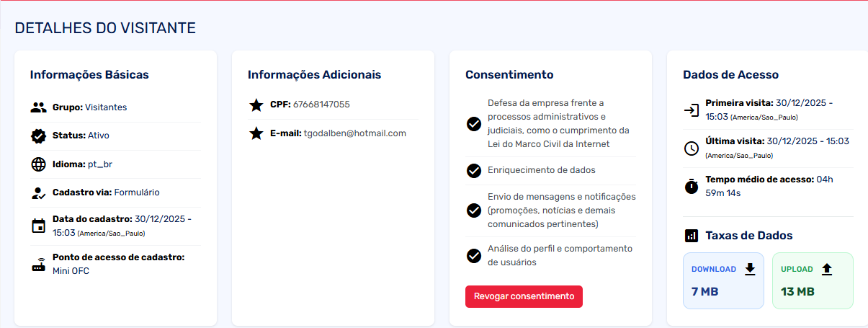This screenshot has width=868, height=328.
Task: Click the upload arrow icon
Action: pyautogui.click(x=827, y=269)
